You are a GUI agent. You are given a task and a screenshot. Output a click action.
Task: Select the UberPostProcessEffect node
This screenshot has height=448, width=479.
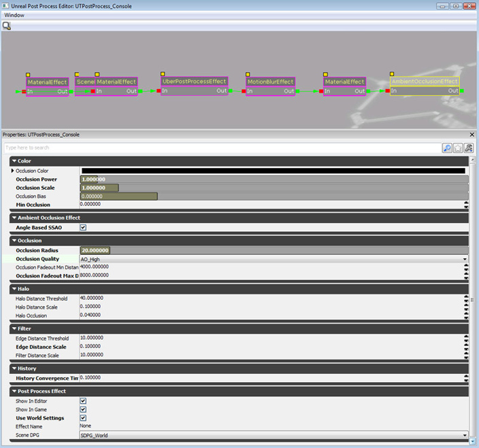[x=195, y=86]
